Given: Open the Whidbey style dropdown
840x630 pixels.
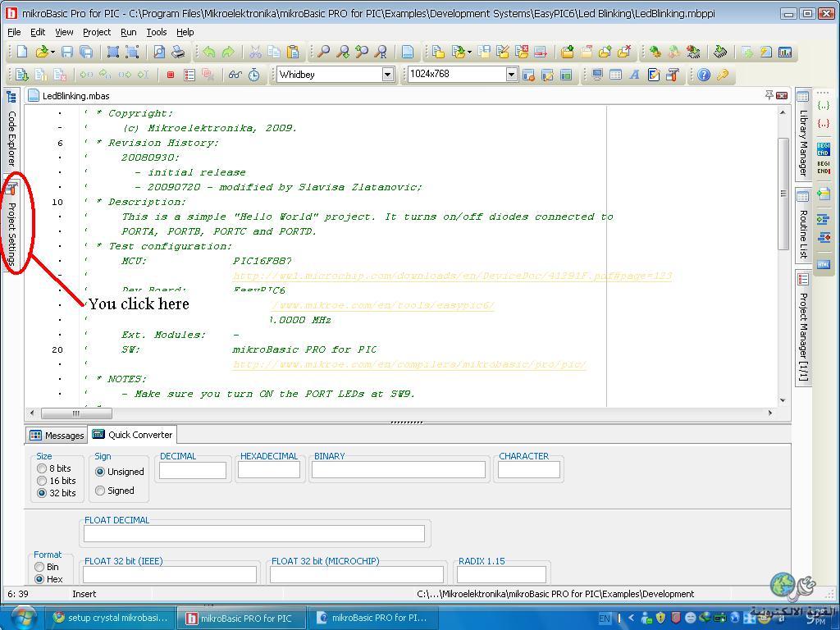Looking at the screenshot, I should pos(388,75).
